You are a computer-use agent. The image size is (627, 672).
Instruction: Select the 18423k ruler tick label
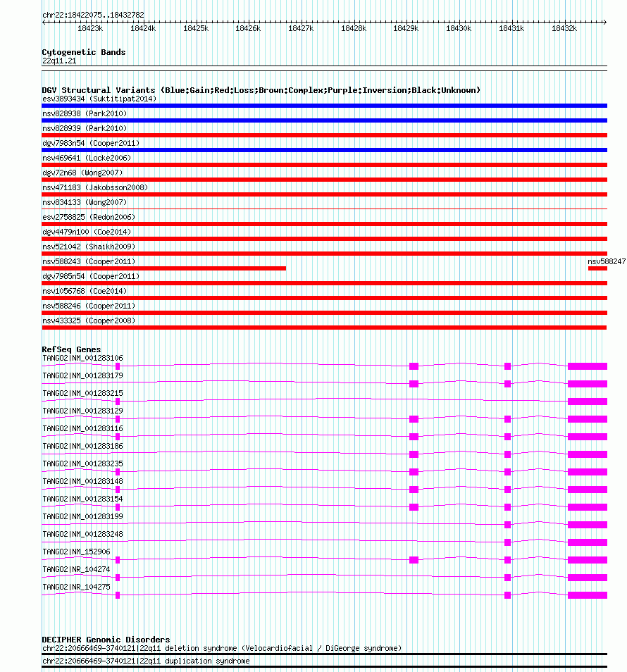90,29
